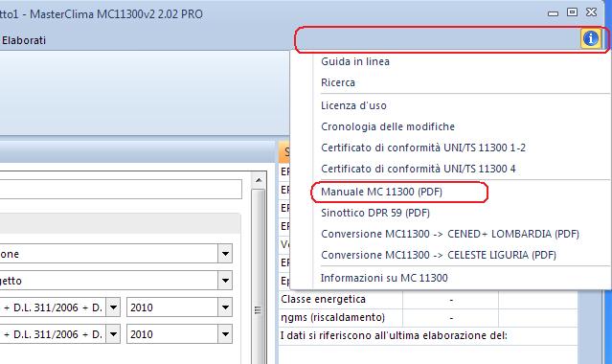The width and height of the screenshot is (612, 364).
Task: Select 'Classe energetica' row label
Action: [x=323, y=299]
